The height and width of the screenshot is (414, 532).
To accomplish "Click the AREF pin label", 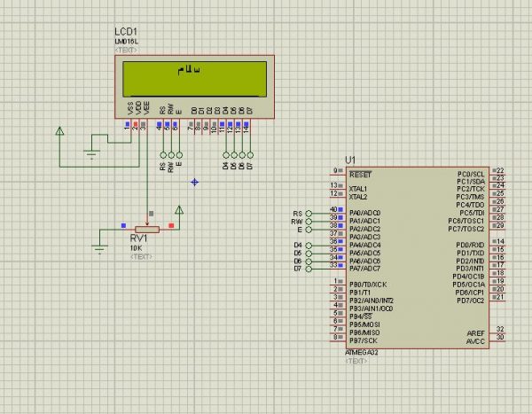I will click(x=475, y=333).
